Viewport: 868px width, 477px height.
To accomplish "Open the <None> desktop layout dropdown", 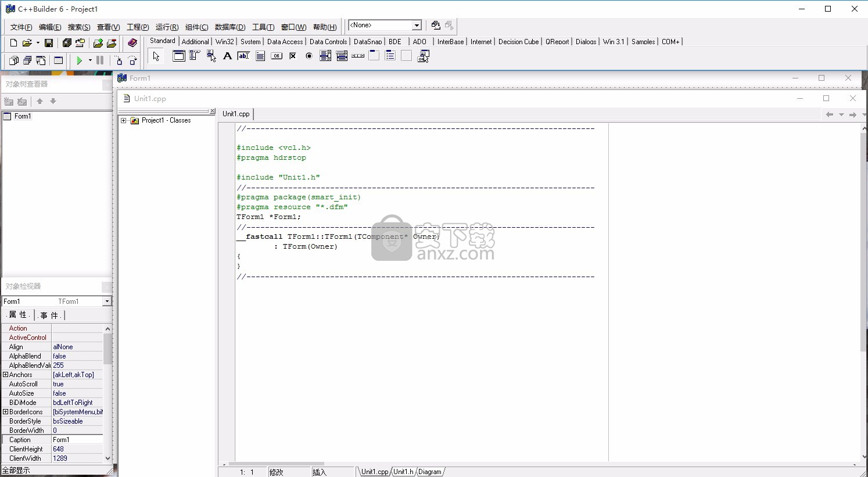I will point(417,26).
